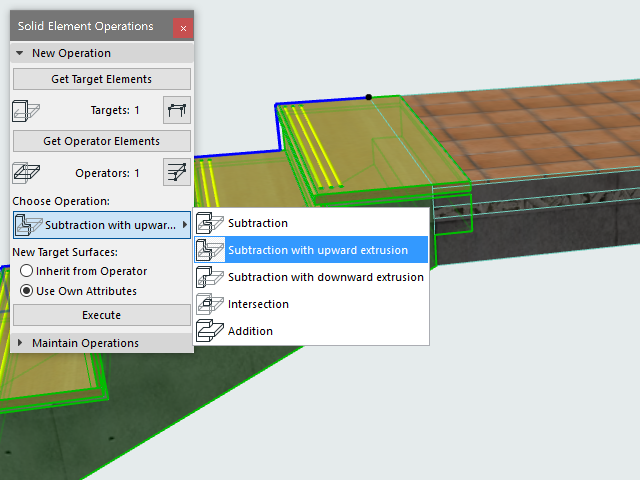The width and height of the screenshot is (640, 480).
Task: Click the select targets icon button
Action: pyautogui.click(x=177, y=110)
